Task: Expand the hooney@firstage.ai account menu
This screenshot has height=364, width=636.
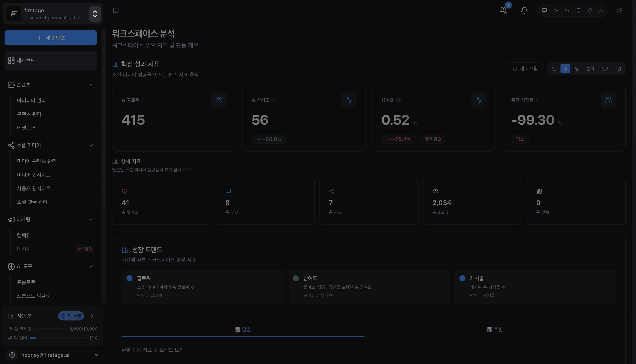Action: tap(96, 355)
